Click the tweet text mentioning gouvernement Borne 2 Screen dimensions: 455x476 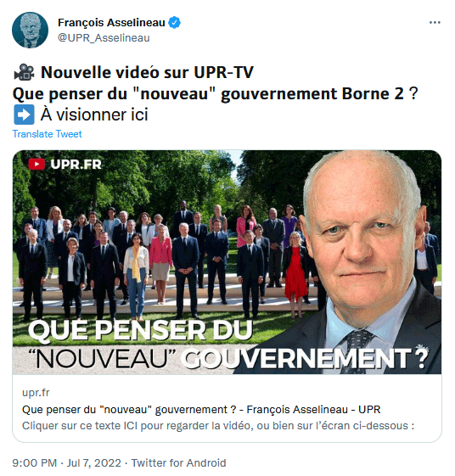pos(216,93)
